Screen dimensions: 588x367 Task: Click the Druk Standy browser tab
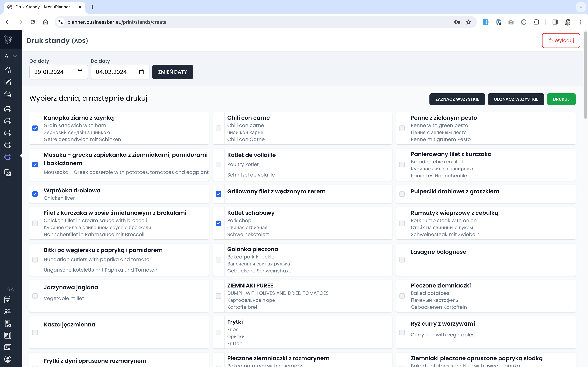pos(43,7)
